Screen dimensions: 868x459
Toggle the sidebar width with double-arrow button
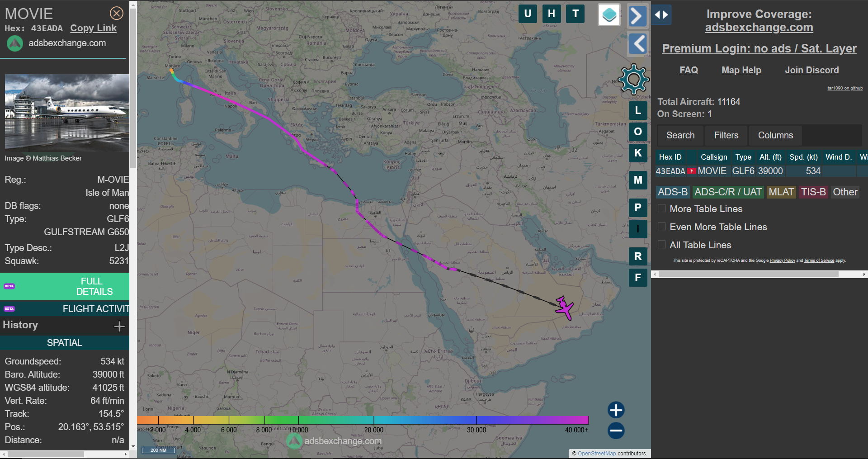point(661,15)
